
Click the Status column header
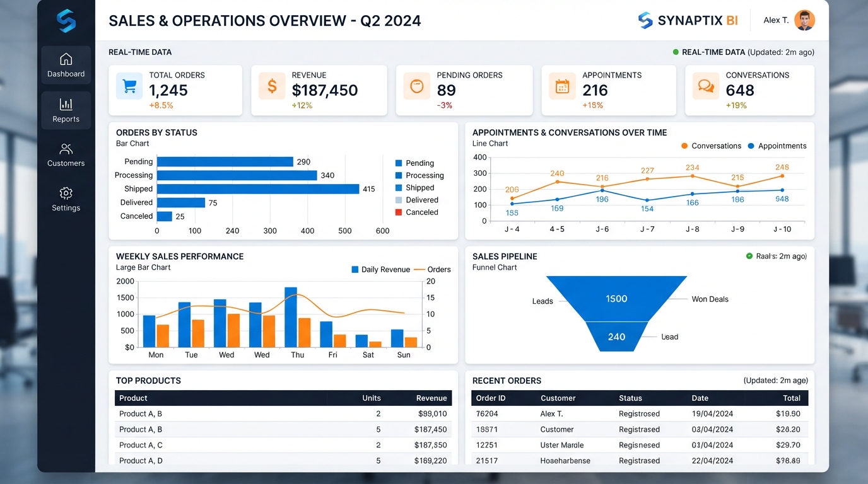tap(630, 398)
